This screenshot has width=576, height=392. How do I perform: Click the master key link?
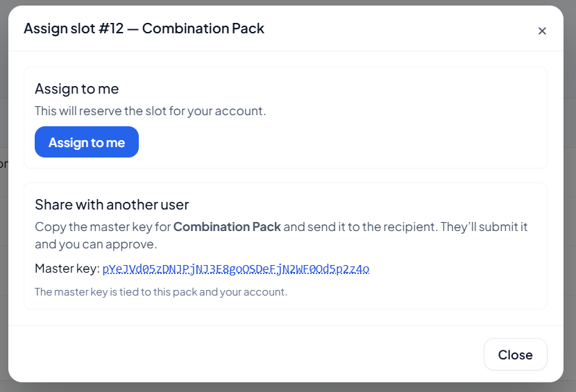[x=236, y=269]
